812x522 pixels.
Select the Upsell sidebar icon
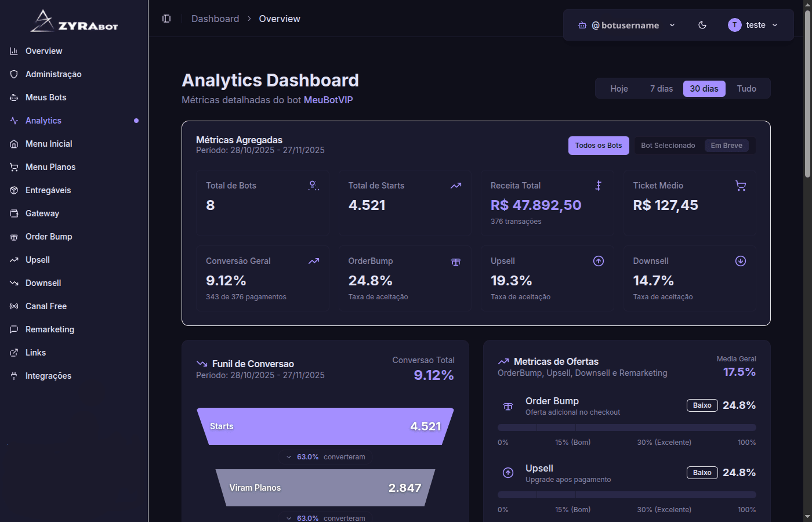(x=13, y=259)
